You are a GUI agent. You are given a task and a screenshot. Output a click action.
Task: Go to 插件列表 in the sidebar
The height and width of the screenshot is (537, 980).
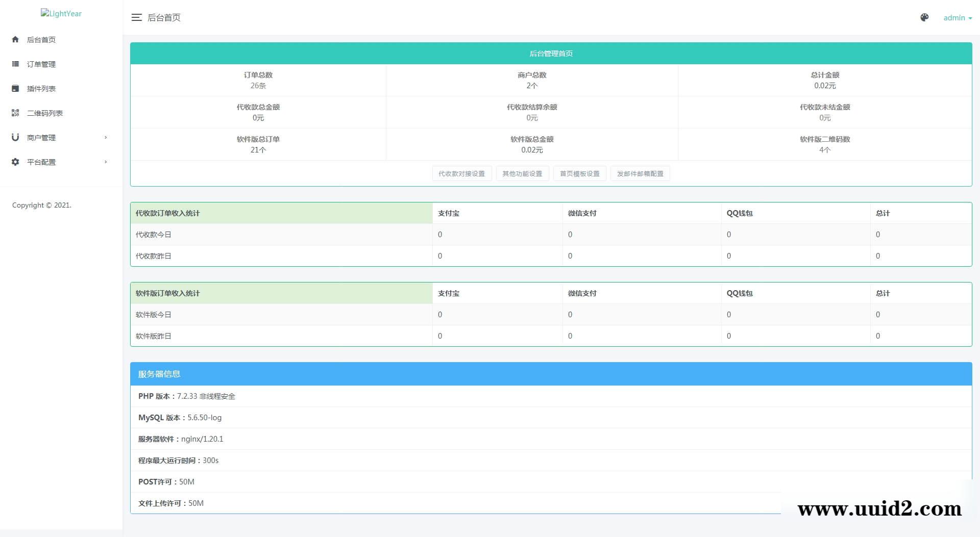coord(41,89)
